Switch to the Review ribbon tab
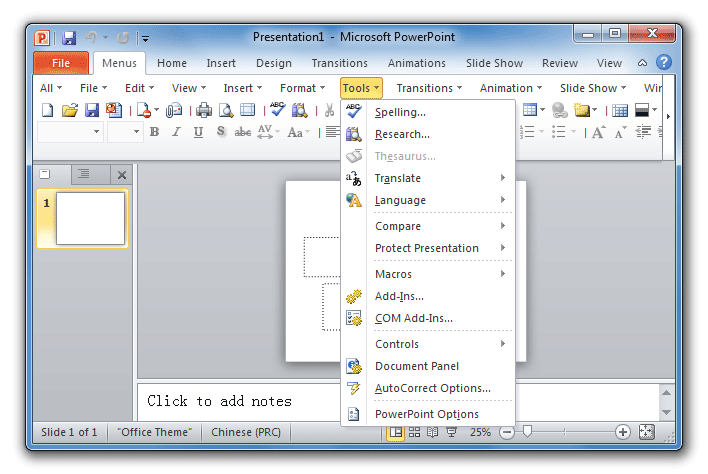Screen dimensions: 708x474 tap(560, 63)
